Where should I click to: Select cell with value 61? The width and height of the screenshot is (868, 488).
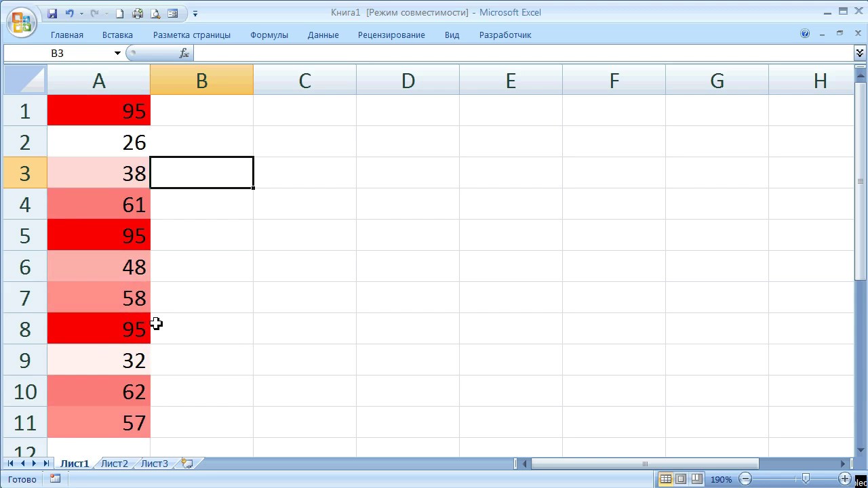99,204
